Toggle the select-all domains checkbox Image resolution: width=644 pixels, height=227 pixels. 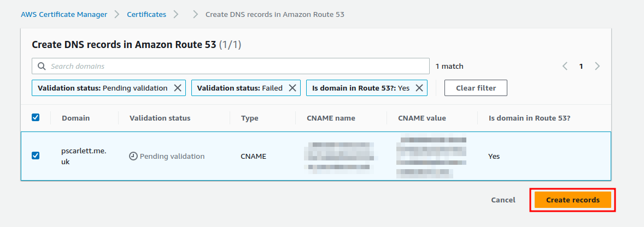point(36,118)
